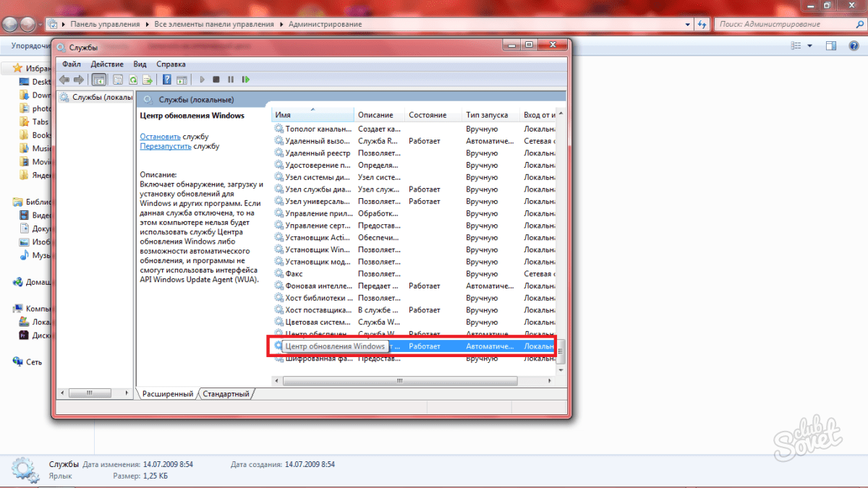This screenshot has height=488, width=868.
Task: Click gear icon of Удаленный реестр service
Action: coord(279,153)
